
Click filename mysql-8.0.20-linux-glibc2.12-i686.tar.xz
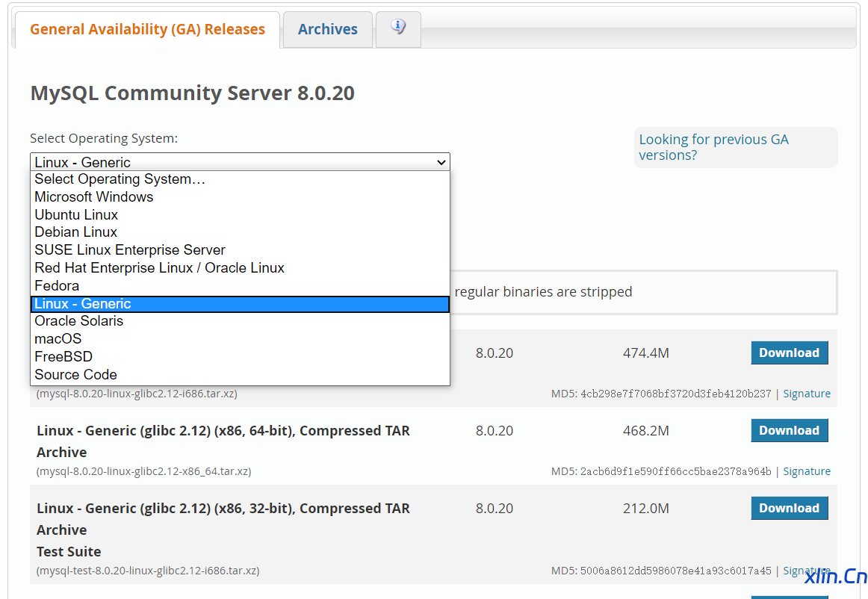tap(137, 394)
